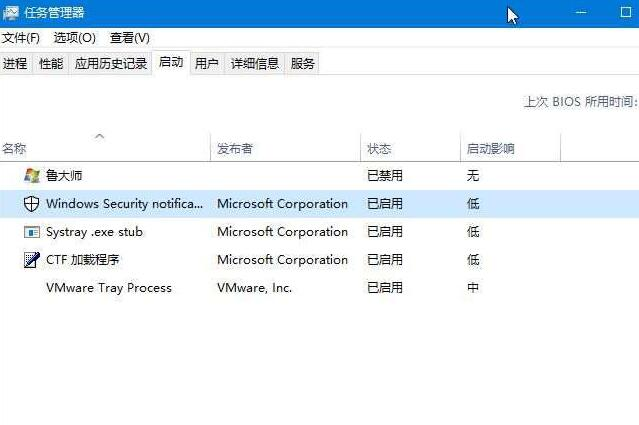Switch to the 应用历史记录 tab
Viewport: 639px width, 425px height.
pos(111,64)
